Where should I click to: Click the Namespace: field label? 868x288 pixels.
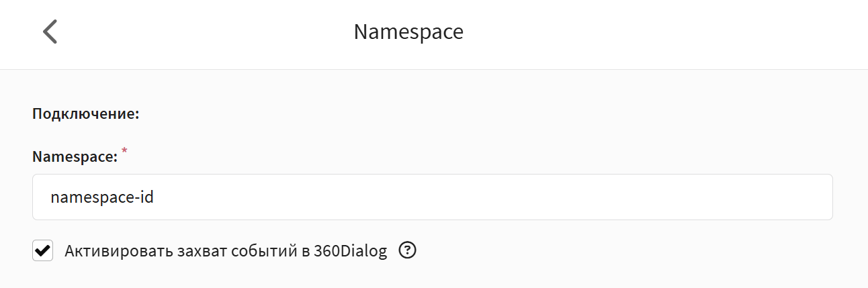(x=75, y=157)
